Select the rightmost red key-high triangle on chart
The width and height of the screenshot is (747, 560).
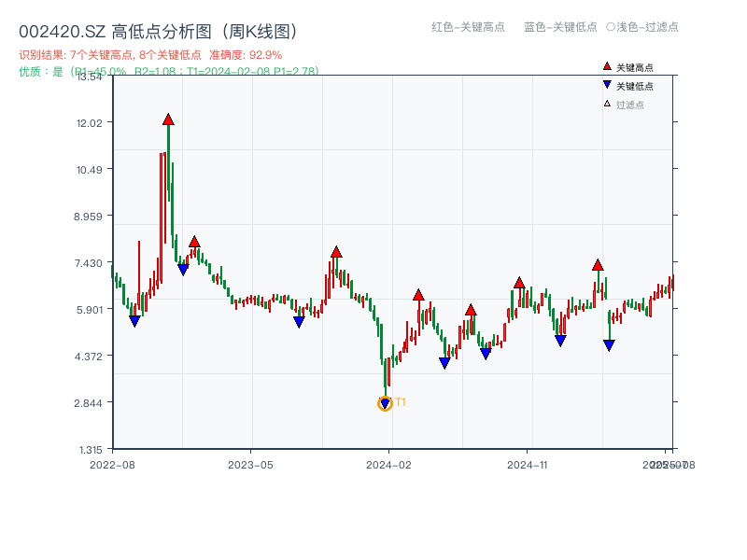point(598,265)
